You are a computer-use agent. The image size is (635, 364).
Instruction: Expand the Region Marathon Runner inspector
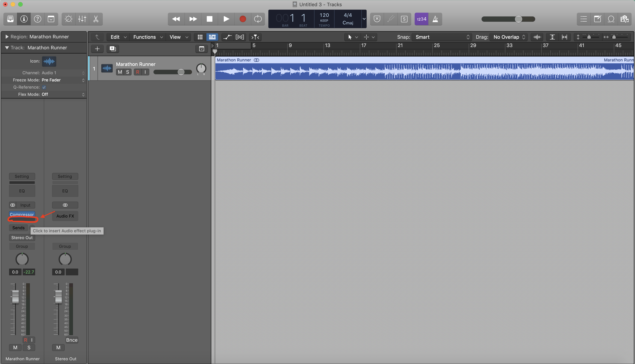pyautogui.click(x=7, y=37)
